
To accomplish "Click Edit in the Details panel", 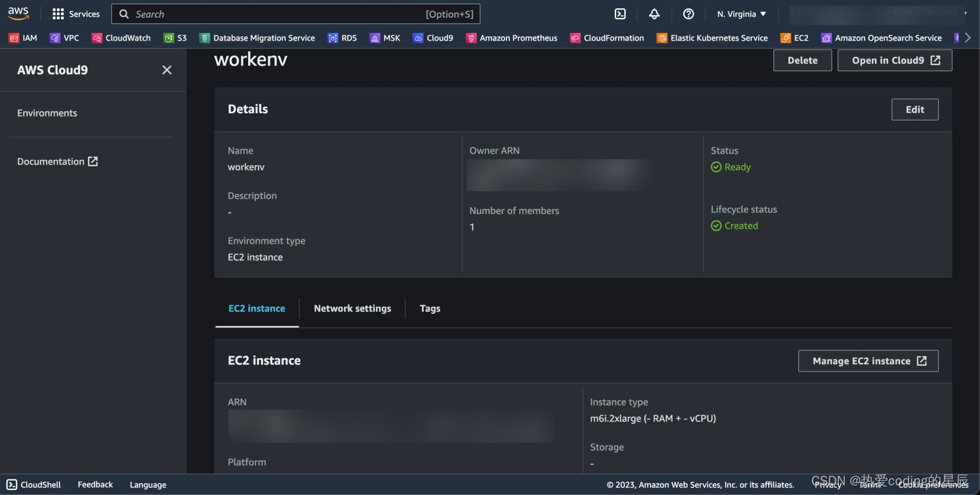I will 915,110.
